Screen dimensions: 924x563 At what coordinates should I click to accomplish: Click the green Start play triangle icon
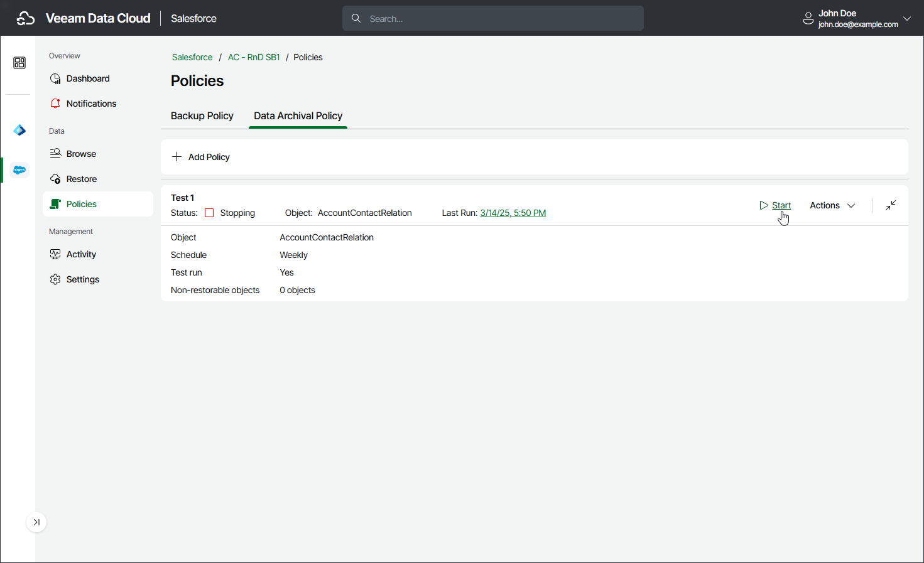tap(764, 205)
